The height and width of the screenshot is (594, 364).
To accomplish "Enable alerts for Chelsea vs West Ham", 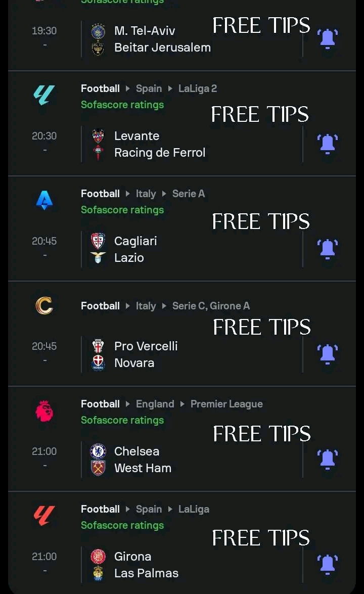I will point(328,460).
